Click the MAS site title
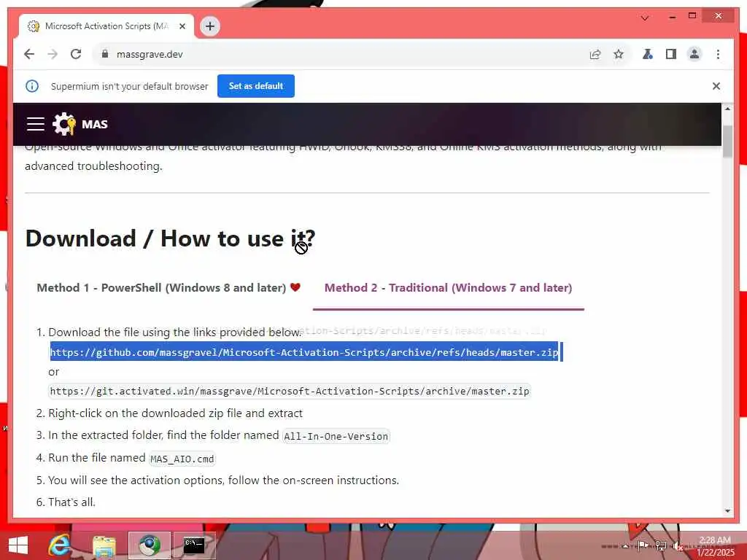The image size is (747, 560). (94, 124)
